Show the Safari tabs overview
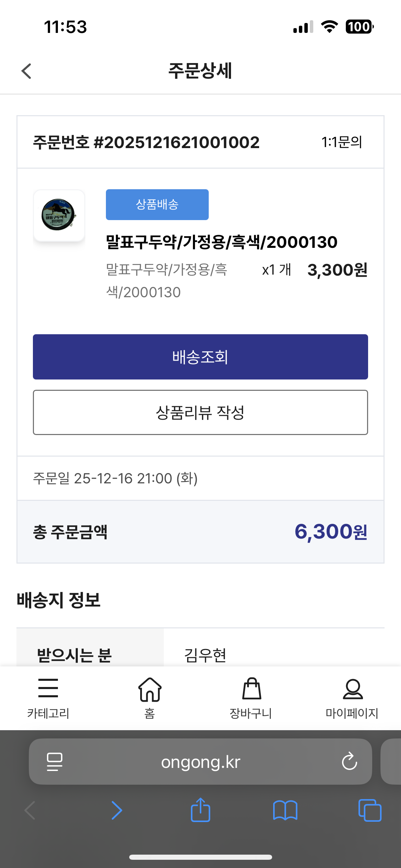Image resolution: width=401 pixels, height=868 pixels. 369,810
